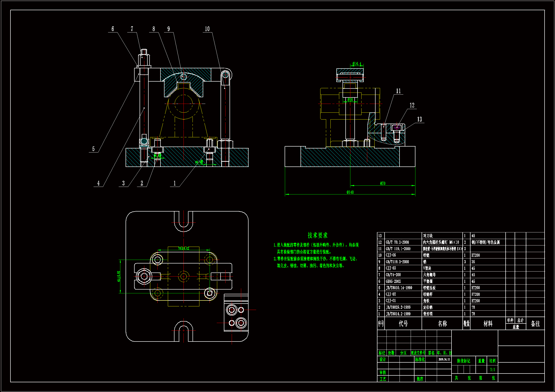Click balloon number 1 label at bottom
Screen dimensions: 555x392
[174, 183]
